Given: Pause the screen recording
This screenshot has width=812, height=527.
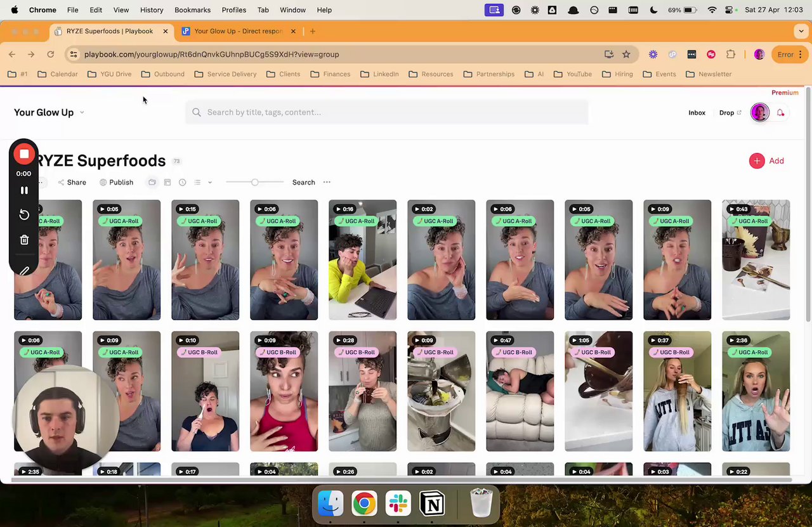Looking at the screenshot, I should [24, 190].
